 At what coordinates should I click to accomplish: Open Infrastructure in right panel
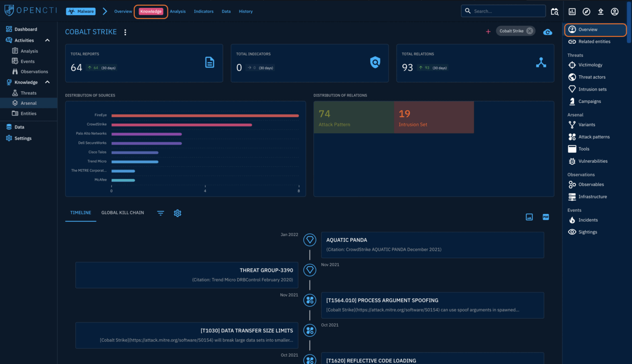[x=596, y=196]
